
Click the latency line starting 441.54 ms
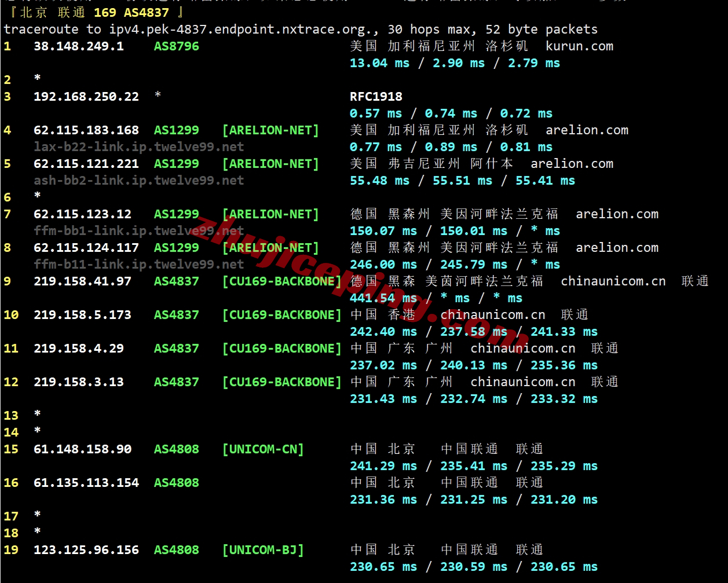click(436, 298)
